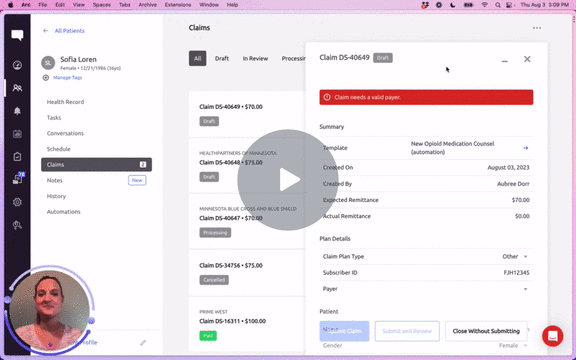Click the New notes button
This screenshot has height=360, width=576.
point(137,180)
